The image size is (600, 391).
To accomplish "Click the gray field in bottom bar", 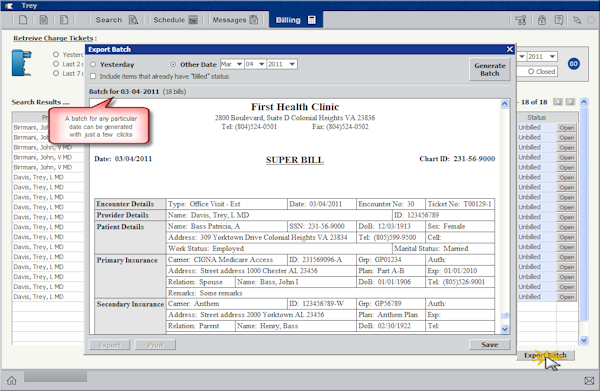I will [x=55, y=376].
